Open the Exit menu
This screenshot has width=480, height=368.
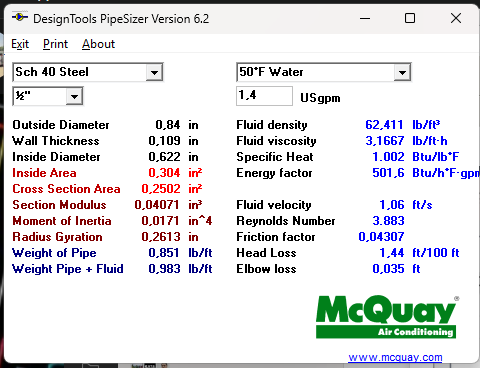tap(20, 44)
